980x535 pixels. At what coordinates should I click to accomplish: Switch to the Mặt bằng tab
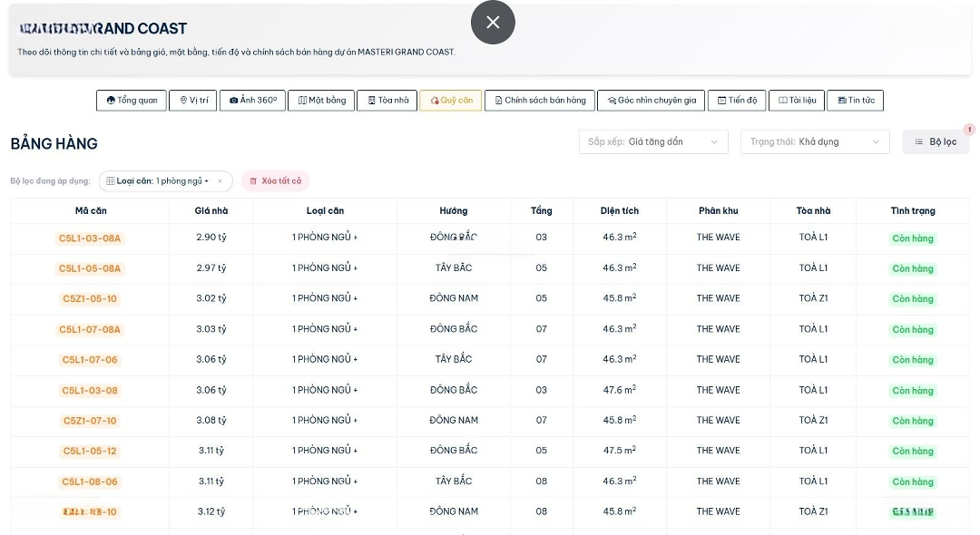tap(321, 101)
